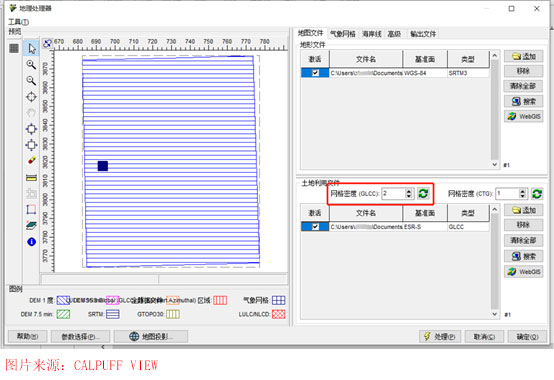Increase CTG grid density stepper
The width and height of the screenshot is (554, 380).
click(x=523, y=191)
